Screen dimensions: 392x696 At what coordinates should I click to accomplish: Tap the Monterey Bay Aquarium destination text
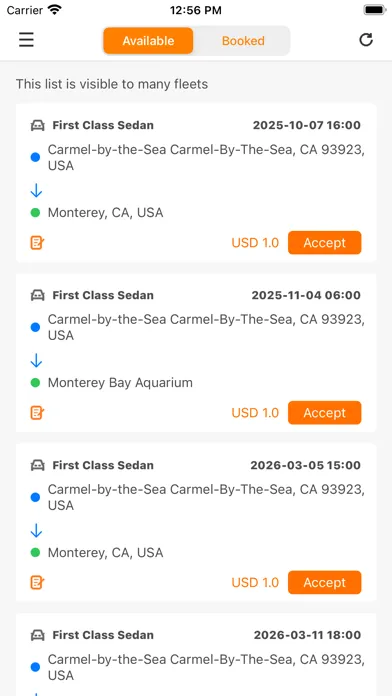[120, 383]
